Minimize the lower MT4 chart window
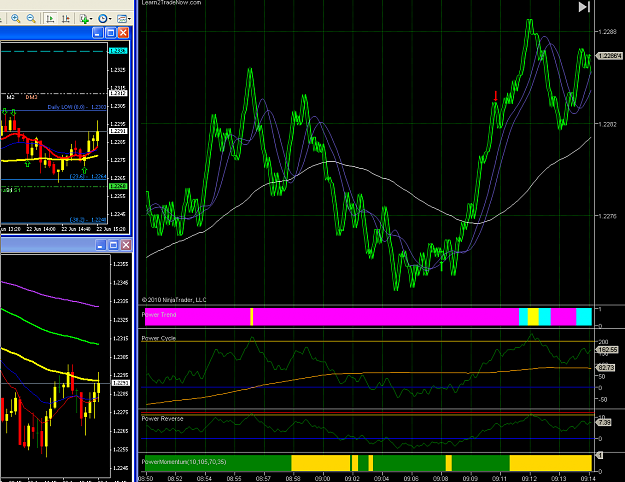Screen dimensions: 625x482 101,245
